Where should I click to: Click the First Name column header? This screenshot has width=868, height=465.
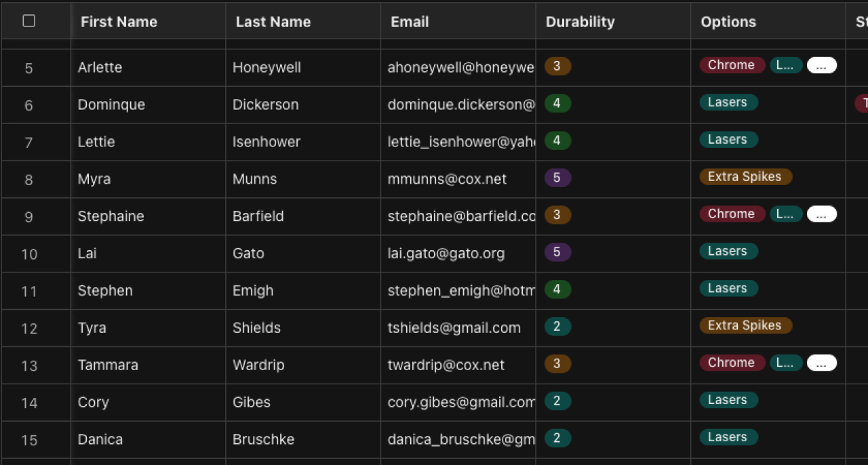[119, 22]
